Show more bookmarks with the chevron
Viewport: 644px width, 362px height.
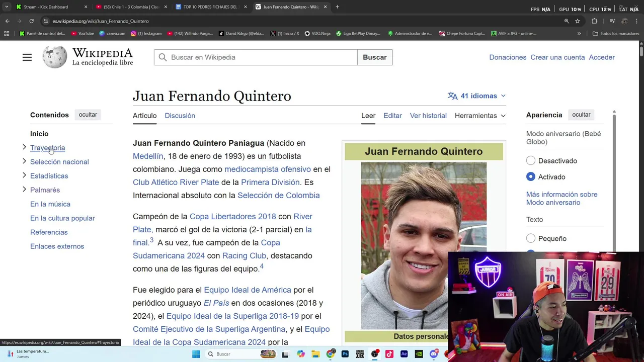[579, 34]
